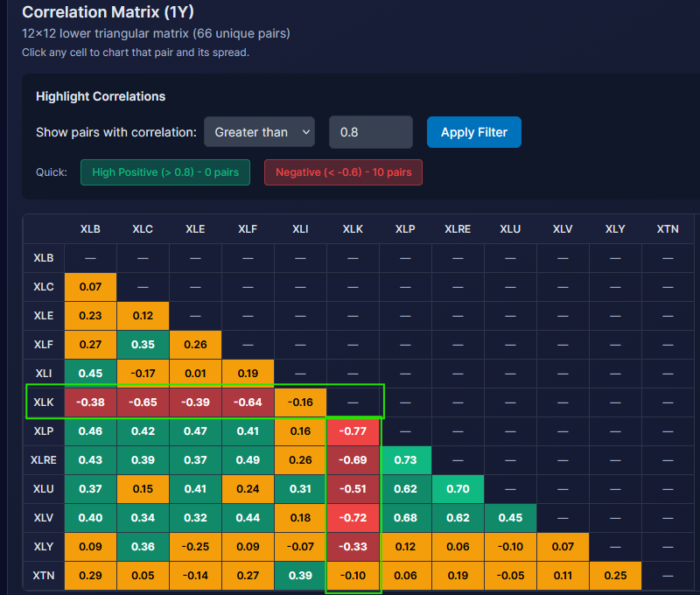Open the XLK–XLB cell showing -0.38
Image resolution: width=700 pixels, height=595 pixels.
(91, 402)
